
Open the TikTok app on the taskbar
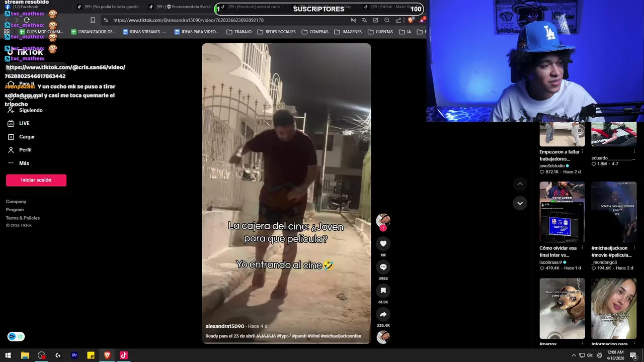pyautogui.click(x=124, y=355)
